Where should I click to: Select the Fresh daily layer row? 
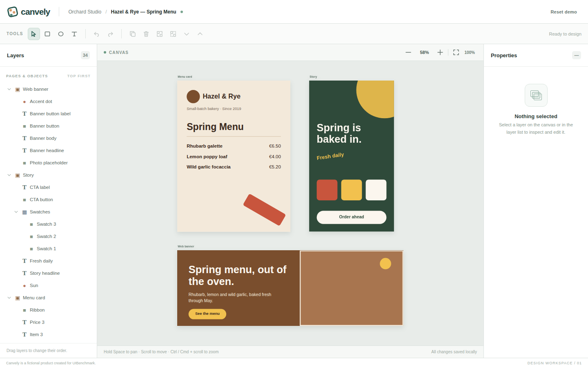[49, 261]
